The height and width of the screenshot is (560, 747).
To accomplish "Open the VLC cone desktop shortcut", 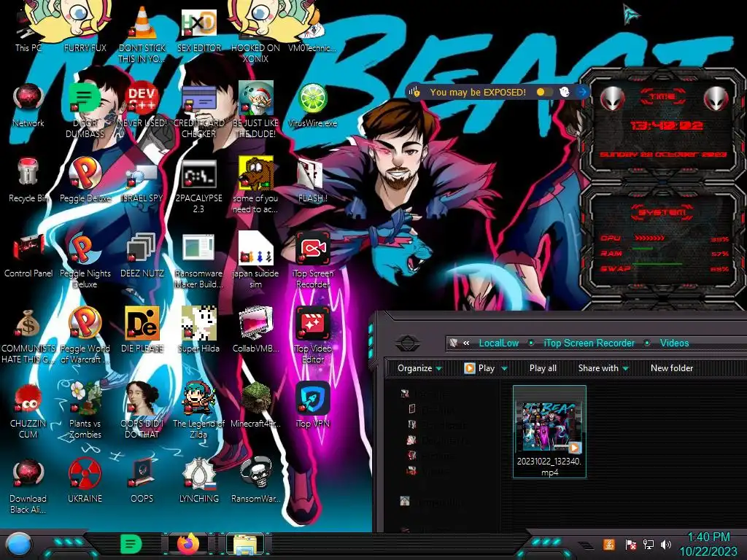I will click(142, 36).
